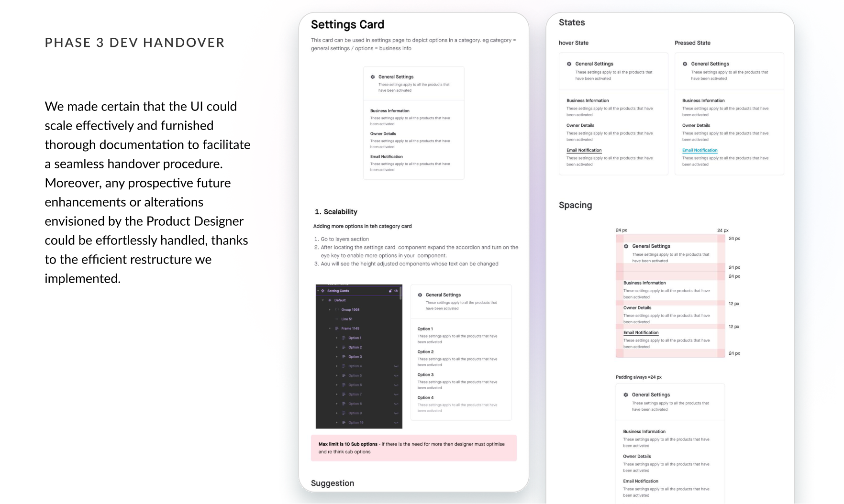844x504 pixels.
Task: Show the hidden Option 10 layer
Action: point(396,422)
